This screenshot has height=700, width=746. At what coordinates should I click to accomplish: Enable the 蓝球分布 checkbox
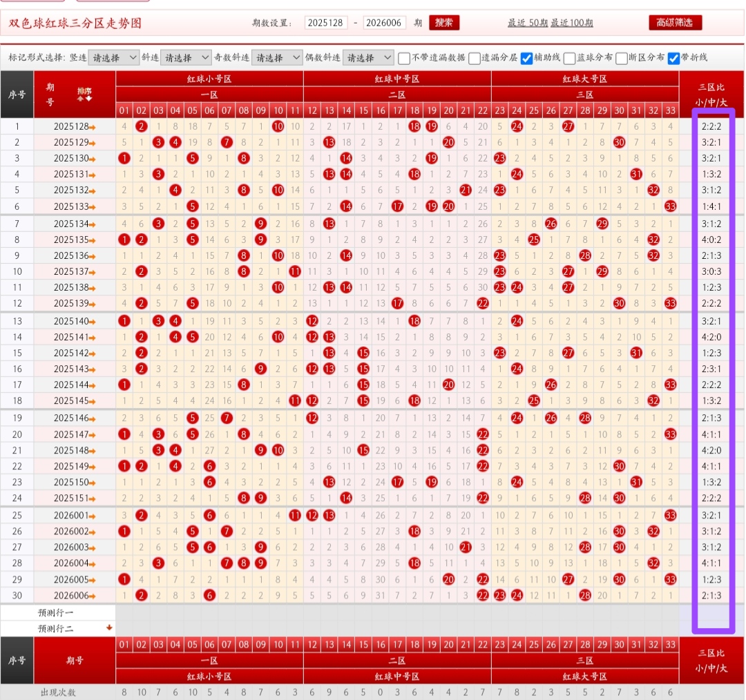(x=569, y=58)
